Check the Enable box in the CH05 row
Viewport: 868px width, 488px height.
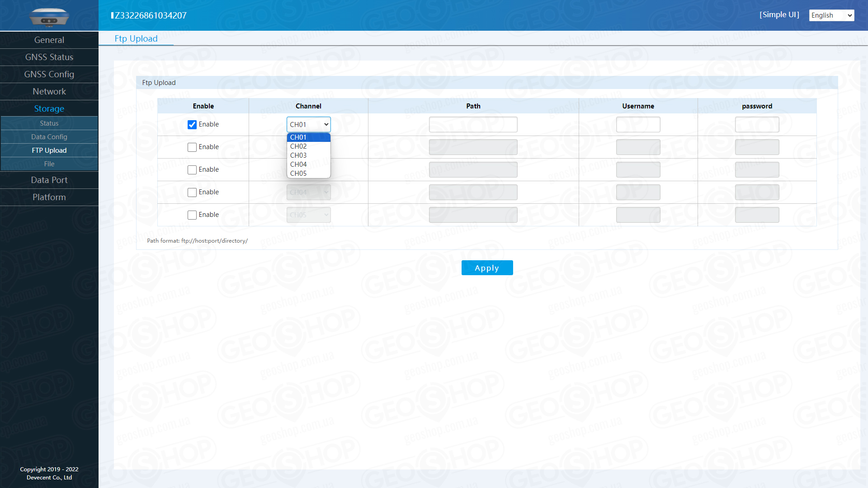click(192, 215)
